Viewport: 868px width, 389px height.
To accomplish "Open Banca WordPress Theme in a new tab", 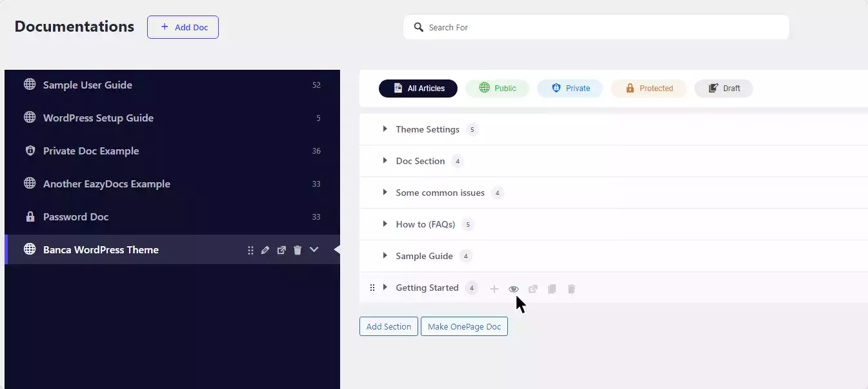I will coord(281,249).
